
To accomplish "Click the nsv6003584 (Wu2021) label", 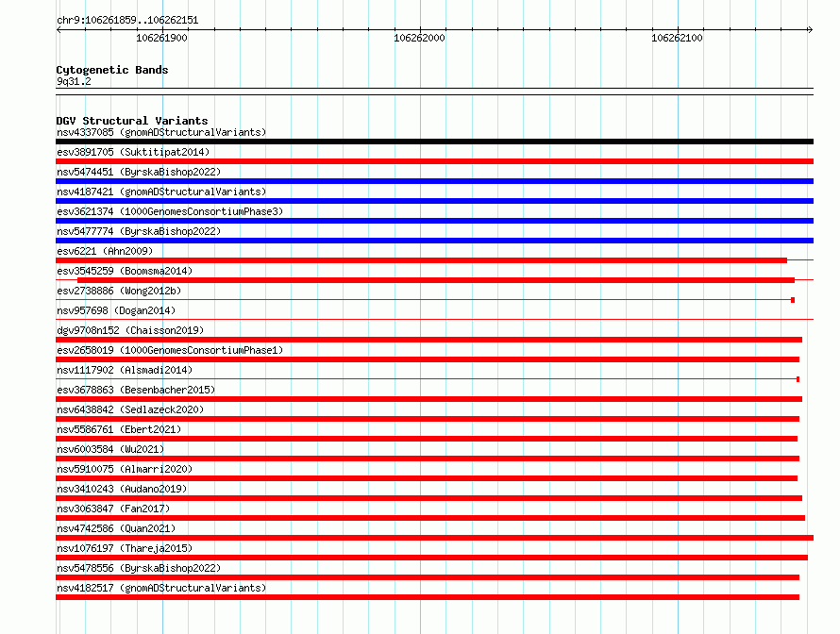I will coord(110,449).
